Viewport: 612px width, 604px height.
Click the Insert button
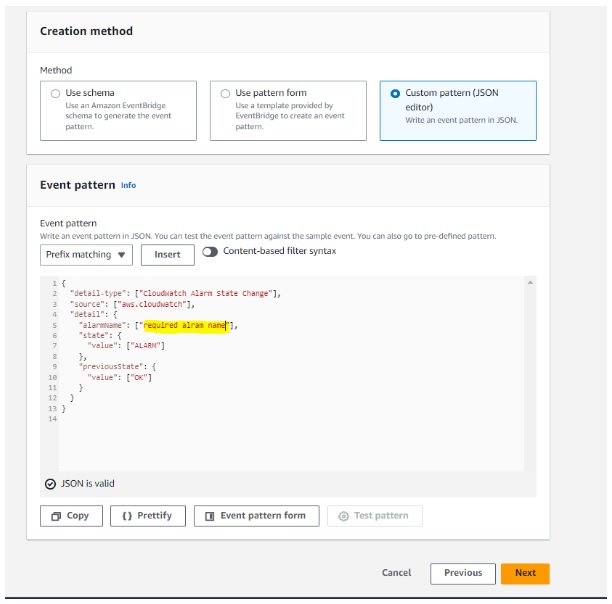(x=167, y=255)
